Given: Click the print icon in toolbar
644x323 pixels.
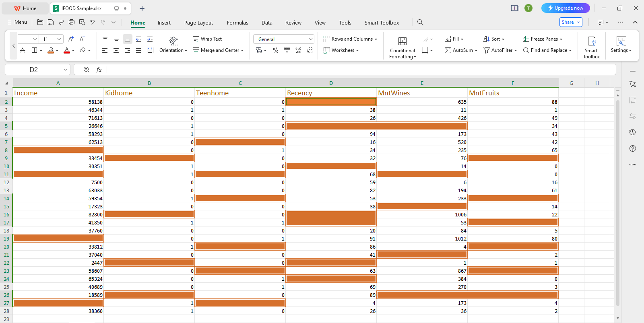Looking at the screenshot, I should [x=72, y=22].
